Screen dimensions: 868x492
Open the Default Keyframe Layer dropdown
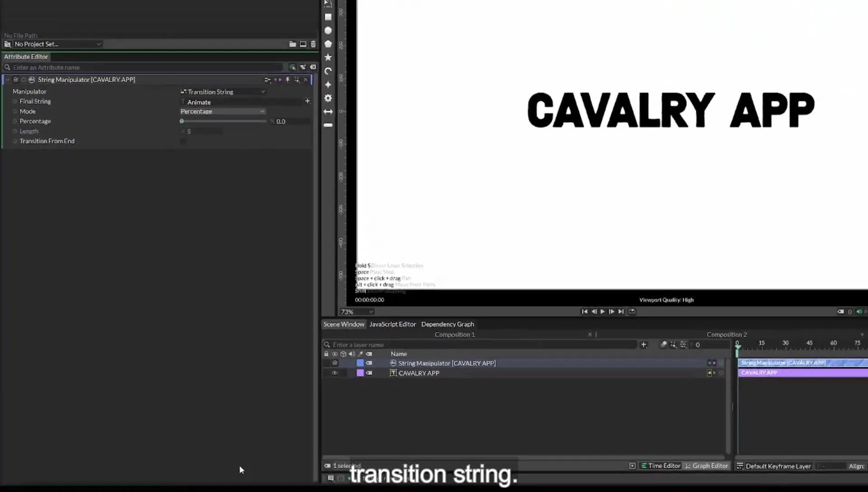[778, 466]
